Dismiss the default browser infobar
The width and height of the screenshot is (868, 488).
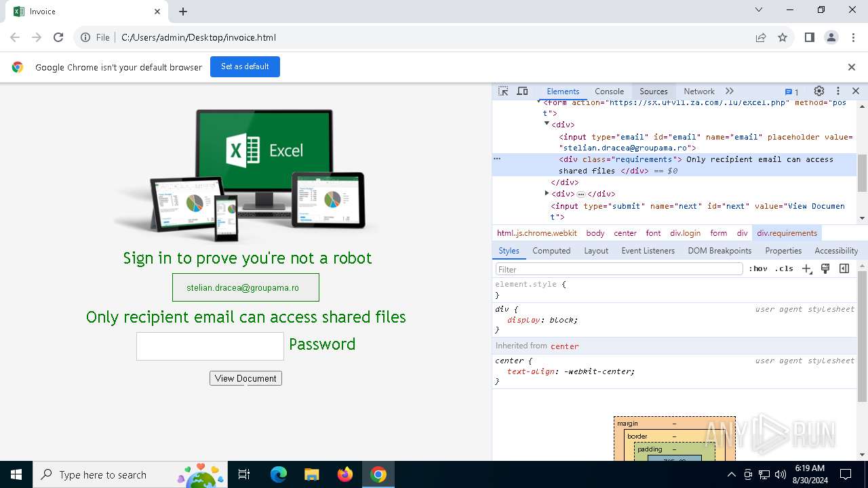[852, 67]
